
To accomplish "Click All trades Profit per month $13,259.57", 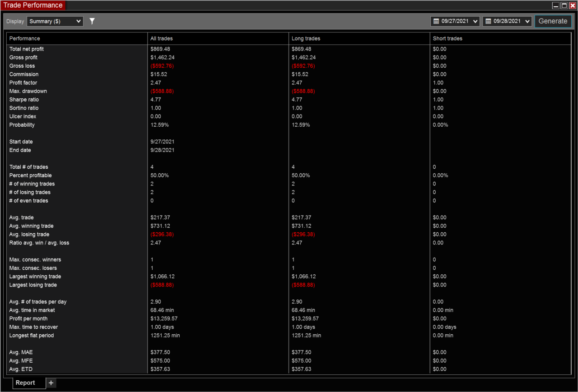I will [164, 318].
